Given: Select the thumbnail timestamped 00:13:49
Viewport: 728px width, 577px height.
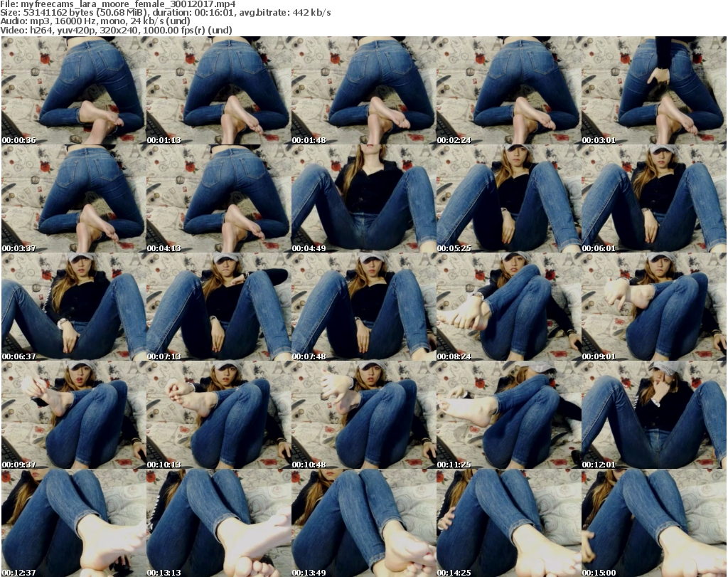Looking at the screenshot, I should 363,523.
